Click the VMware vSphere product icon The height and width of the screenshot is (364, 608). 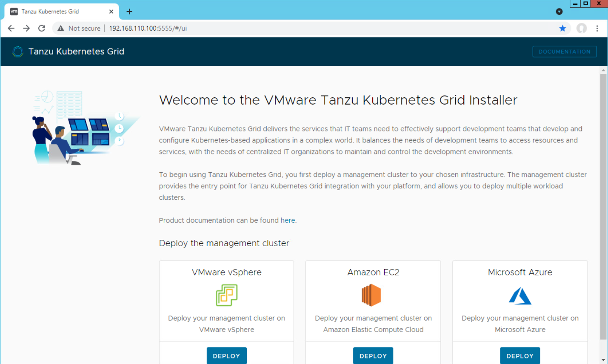coord(226,295)
